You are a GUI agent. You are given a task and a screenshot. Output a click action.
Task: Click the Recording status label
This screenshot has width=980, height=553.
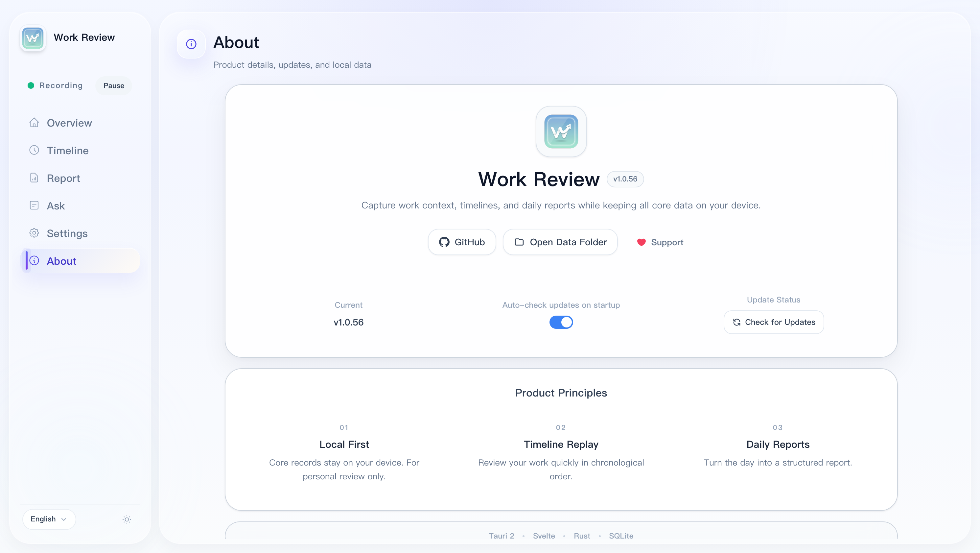61,85
